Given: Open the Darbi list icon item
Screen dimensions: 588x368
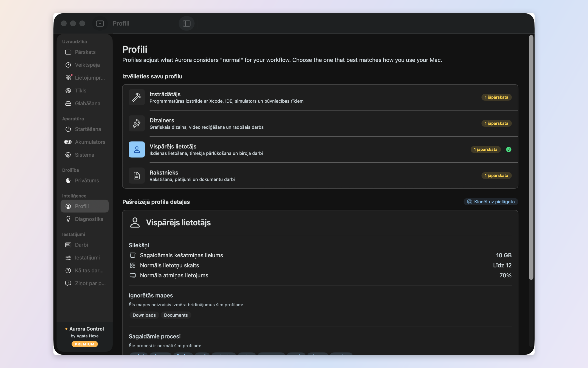Looking at the screenshot, I should coord(85,245).
